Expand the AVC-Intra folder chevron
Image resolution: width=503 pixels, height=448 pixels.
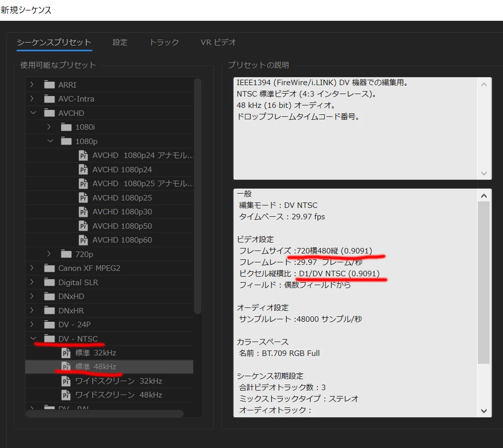point(32,99)
